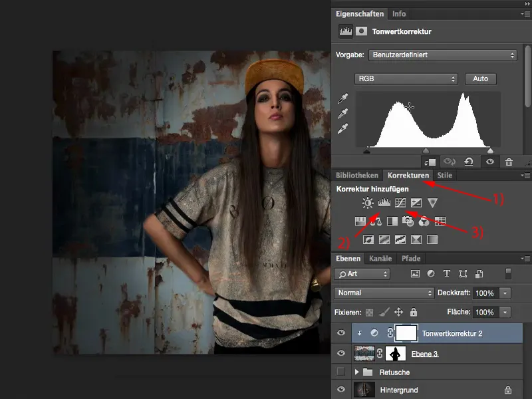The image size is (532, 399).
Task: Add an Invert adjustment
Action: (x=368, y=240)
